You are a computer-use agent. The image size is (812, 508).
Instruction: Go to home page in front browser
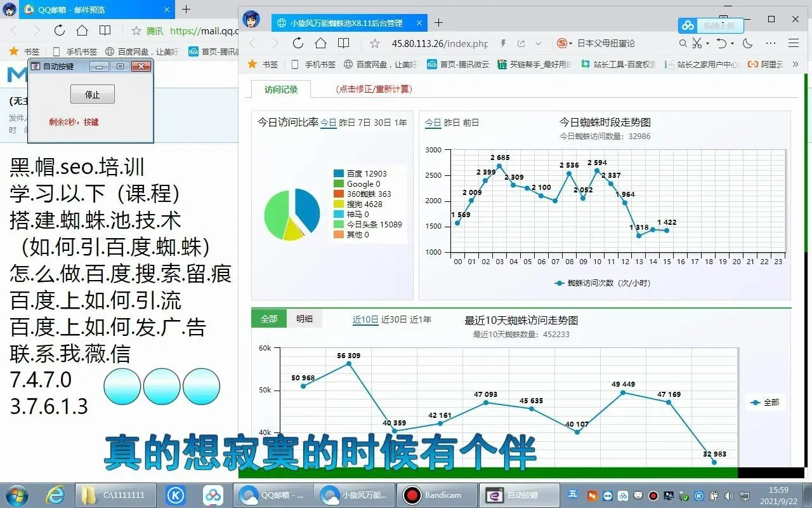coord(321,43)
